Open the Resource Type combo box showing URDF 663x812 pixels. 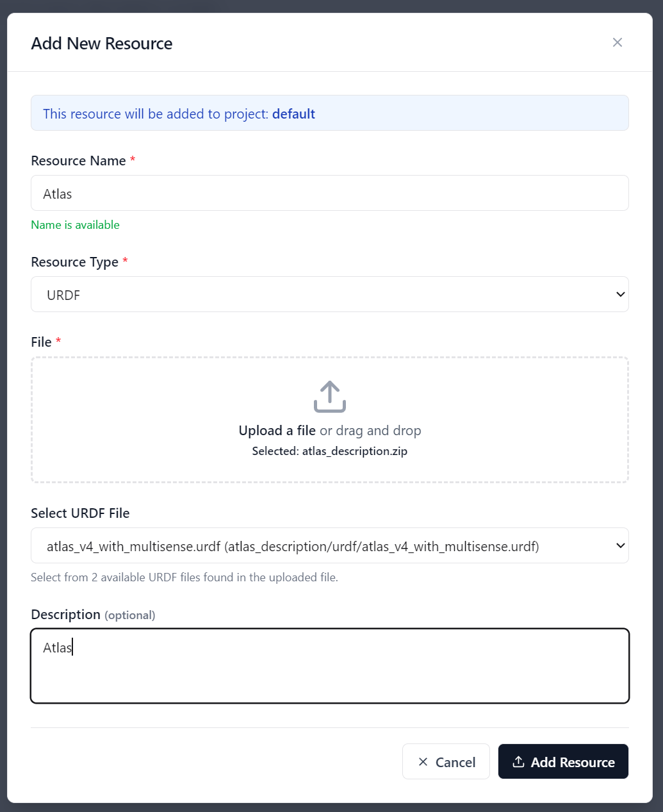pyautogui.click(x=330, y=294)
